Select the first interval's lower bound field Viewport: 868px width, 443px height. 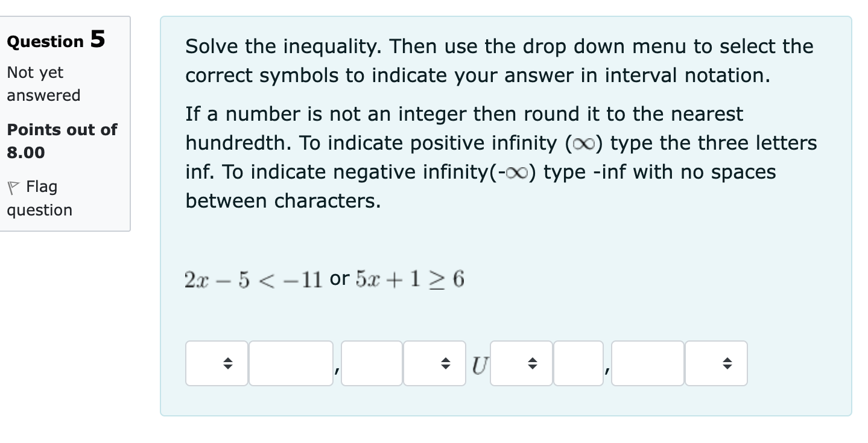(290, 363)
